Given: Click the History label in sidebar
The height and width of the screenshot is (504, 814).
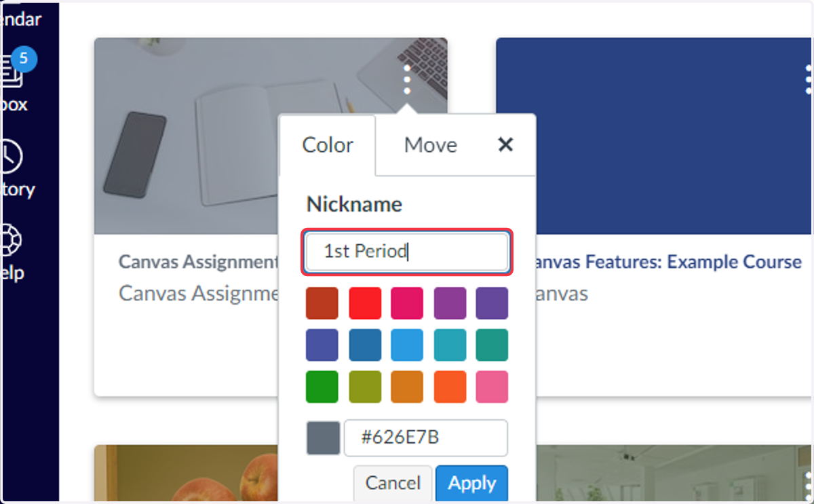Looking at the screenshot, I should 18,189.
